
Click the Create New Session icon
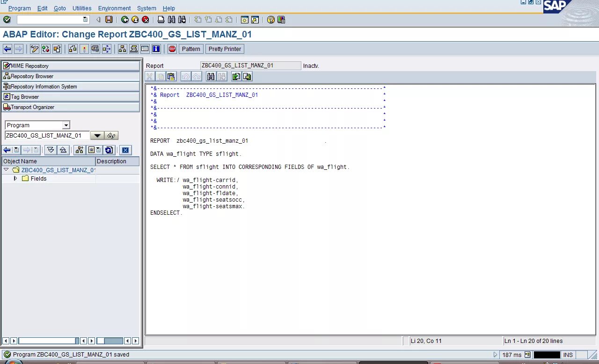click(244, 20)
